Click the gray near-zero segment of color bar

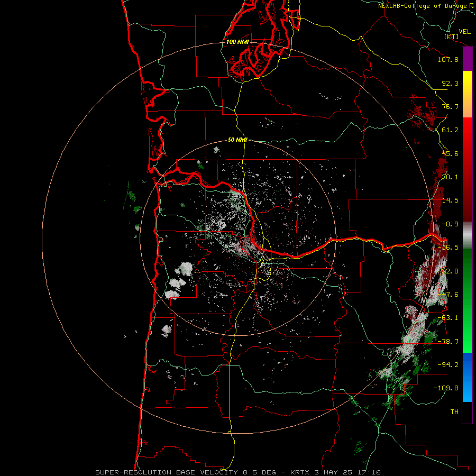(x=467, y=235)
